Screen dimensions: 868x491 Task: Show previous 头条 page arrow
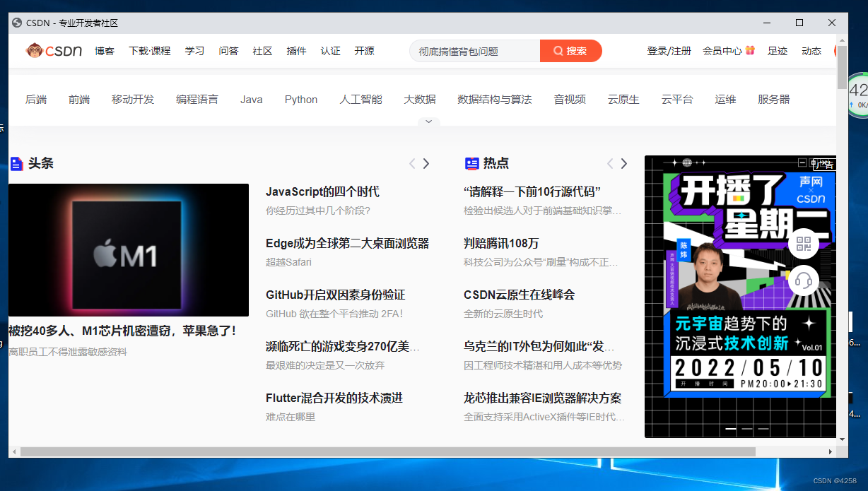click(412, 164)
